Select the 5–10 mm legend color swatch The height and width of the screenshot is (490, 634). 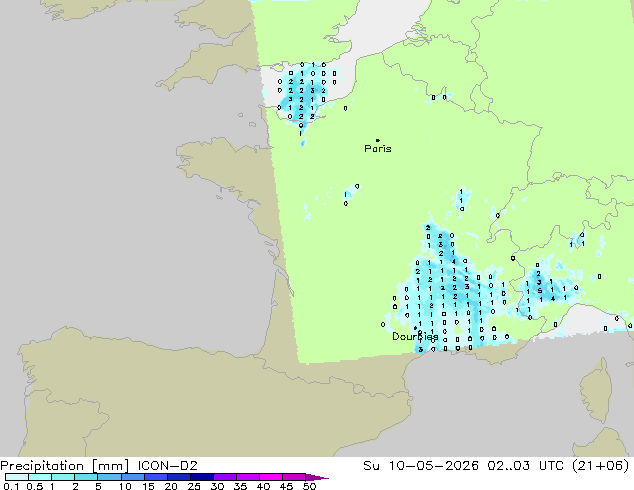(109, 477)
